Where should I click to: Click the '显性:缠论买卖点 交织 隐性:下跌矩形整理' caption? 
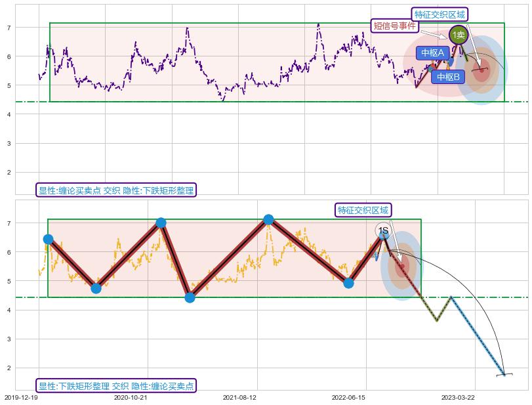click(115, 190)
